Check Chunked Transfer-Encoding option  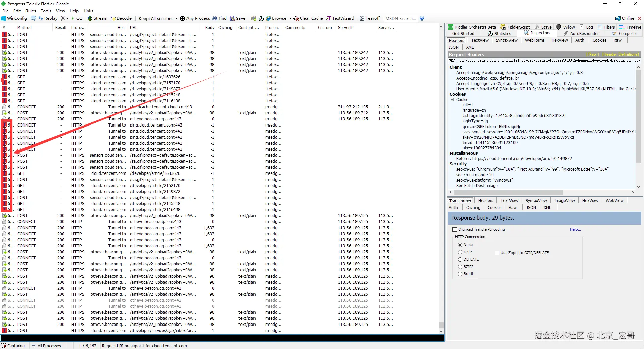455,229
